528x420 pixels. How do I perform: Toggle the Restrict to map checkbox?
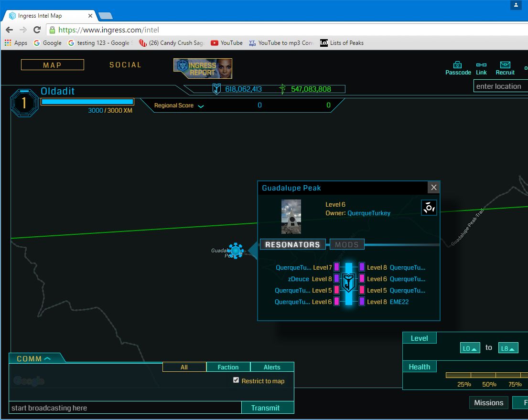[236, 380]
